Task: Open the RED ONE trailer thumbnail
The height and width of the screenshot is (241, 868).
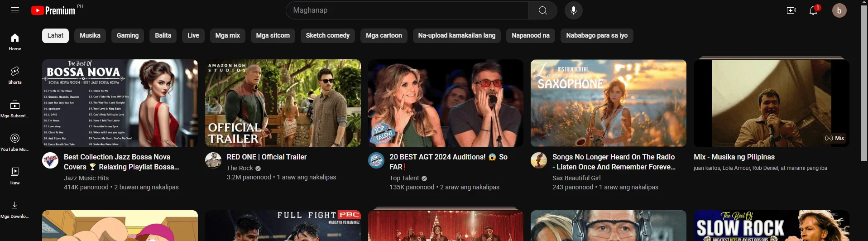Action: pyautogui.click(x=283, y=103)
